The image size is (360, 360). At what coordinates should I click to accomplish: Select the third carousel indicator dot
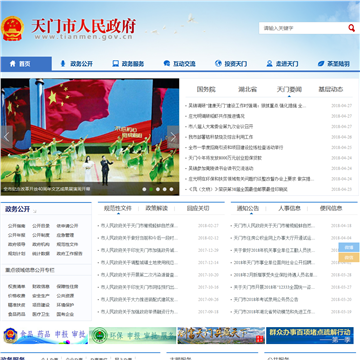158,189
